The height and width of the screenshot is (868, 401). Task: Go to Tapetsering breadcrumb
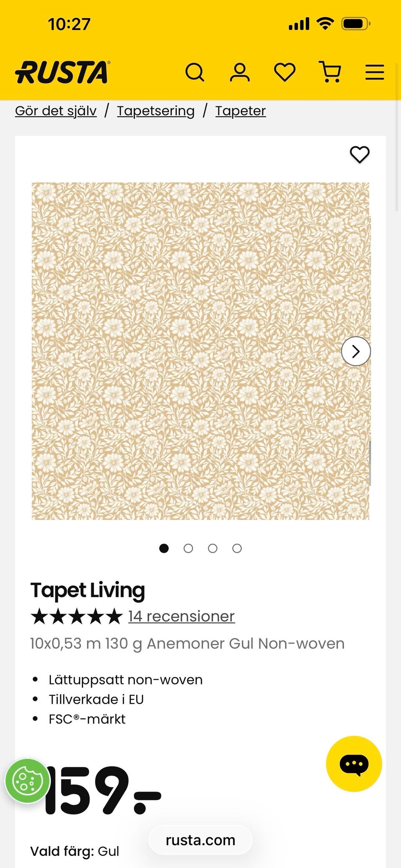(x=156, y=111)
